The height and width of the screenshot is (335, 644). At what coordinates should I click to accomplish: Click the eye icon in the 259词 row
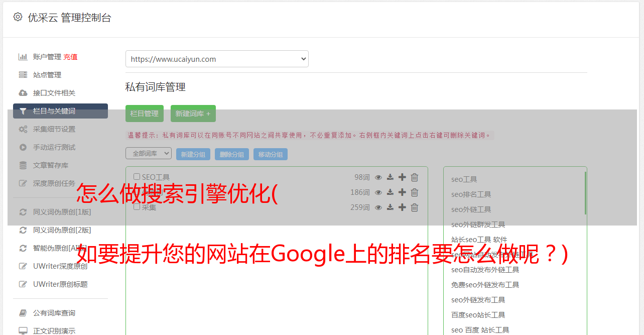click(378, 207)
